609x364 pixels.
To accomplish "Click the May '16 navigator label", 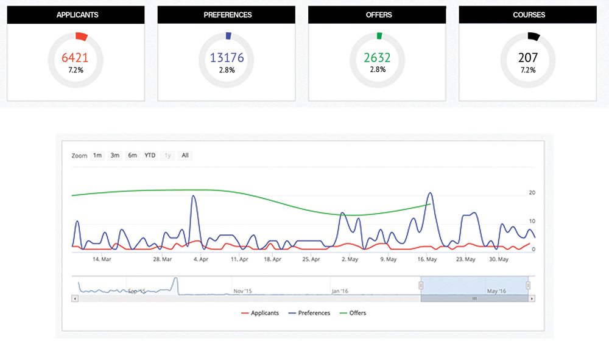I will tap(496, 291).
